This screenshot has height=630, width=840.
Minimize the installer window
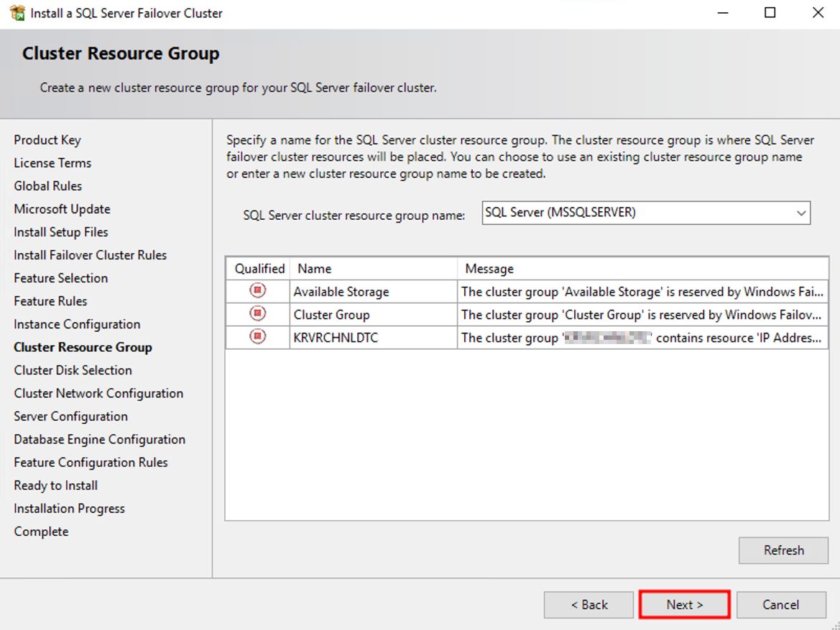(x=723, y=13)
